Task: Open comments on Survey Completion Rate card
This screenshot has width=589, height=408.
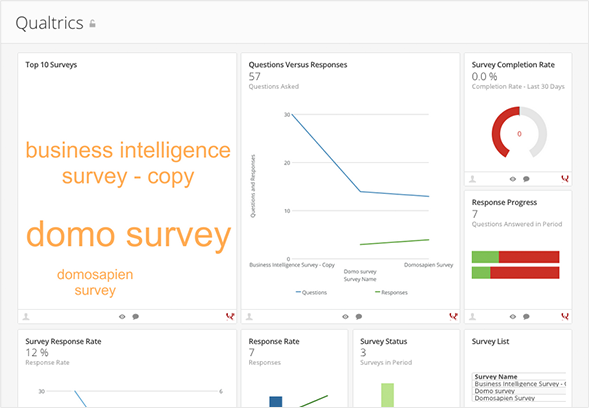Action: tap(526, 179)
